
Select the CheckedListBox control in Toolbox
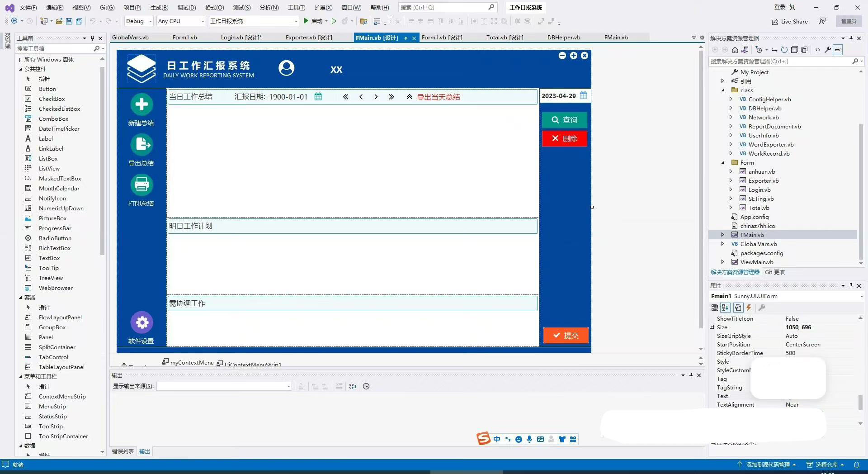59,109
